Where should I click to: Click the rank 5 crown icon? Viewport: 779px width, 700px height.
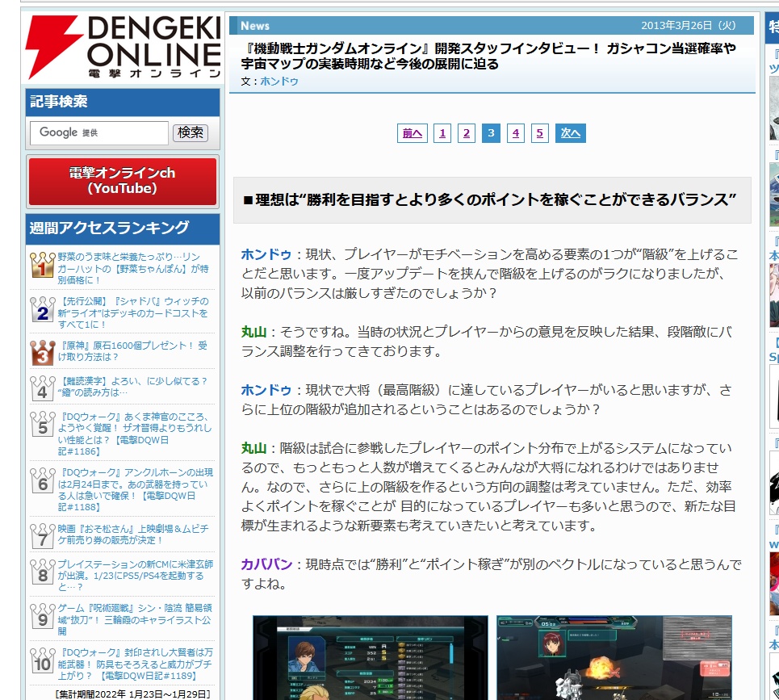tap(42, 425)
